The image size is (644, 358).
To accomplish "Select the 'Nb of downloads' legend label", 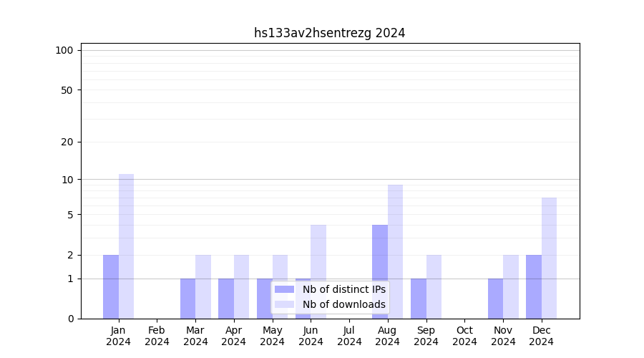I will point(343,304).
